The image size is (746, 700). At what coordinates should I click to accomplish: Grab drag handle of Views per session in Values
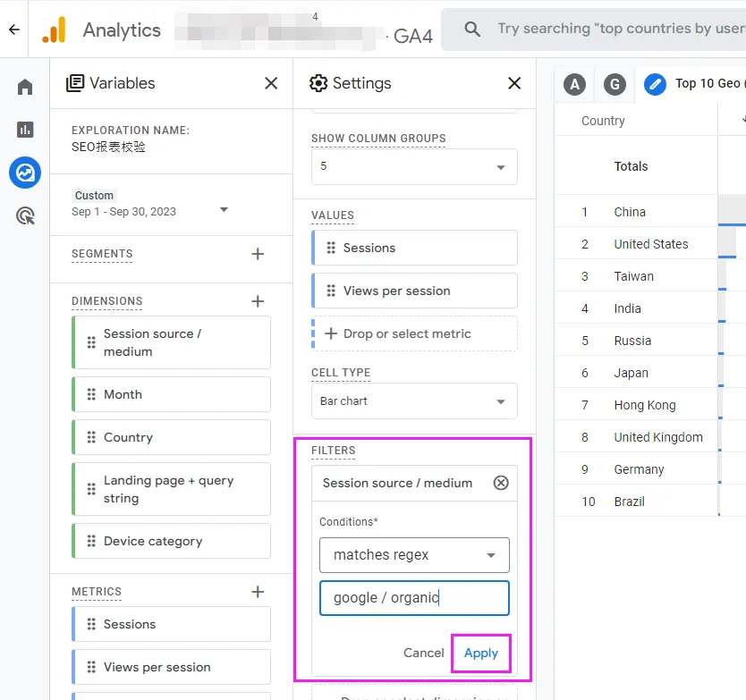331,291
